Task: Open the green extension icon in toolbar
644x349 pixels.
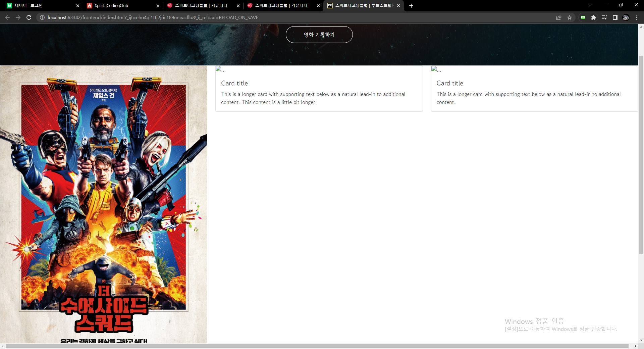Action: tap(583, 17)
